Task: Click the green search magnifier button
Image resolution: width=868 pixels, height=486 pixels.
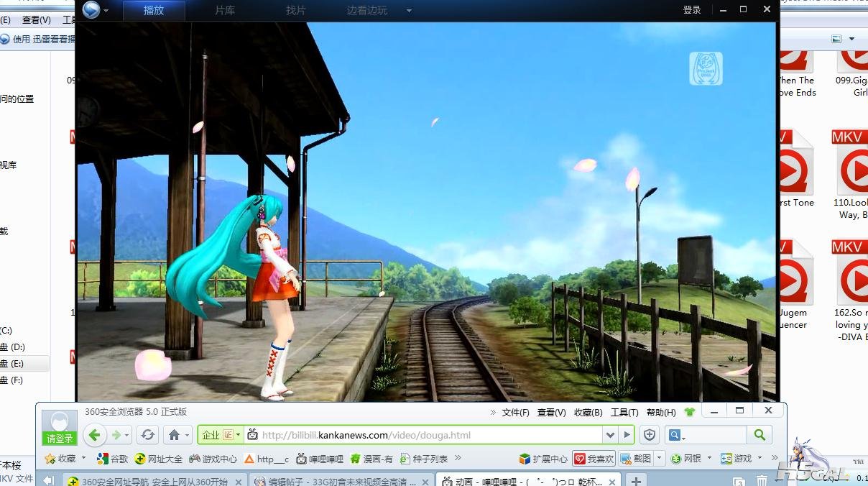Action: point(759,434)
